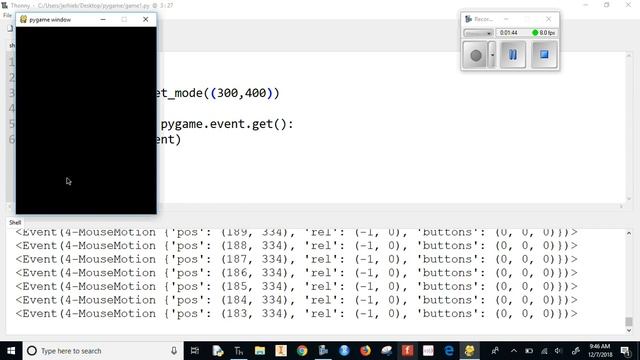Close the recorder window
This screenshot has width=640, height=360.
pos(549,19)
